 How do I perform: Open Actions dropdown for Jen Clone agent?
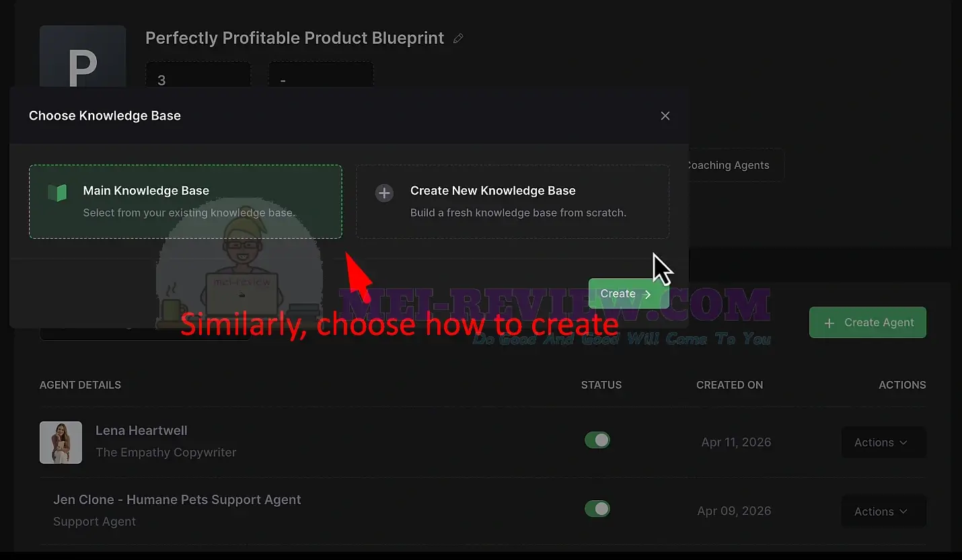pyautogui.click(x=883, y=512)
